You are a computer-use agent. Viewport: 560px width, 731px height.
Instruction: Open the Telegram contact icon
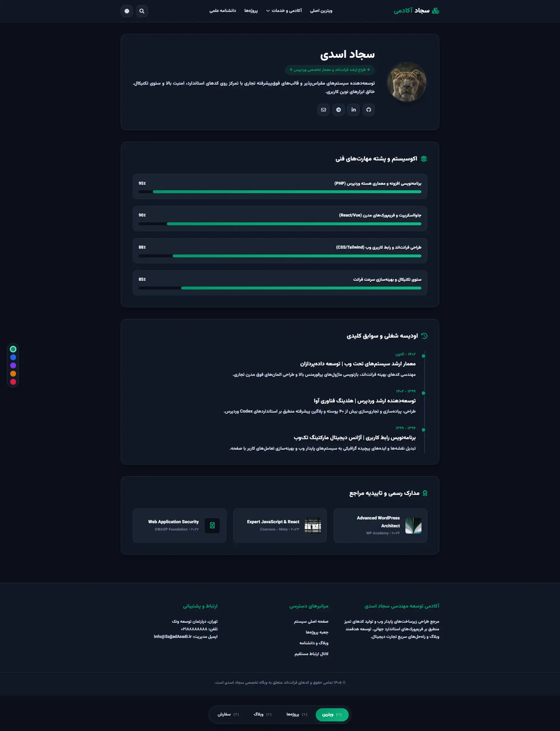point(338,110)
